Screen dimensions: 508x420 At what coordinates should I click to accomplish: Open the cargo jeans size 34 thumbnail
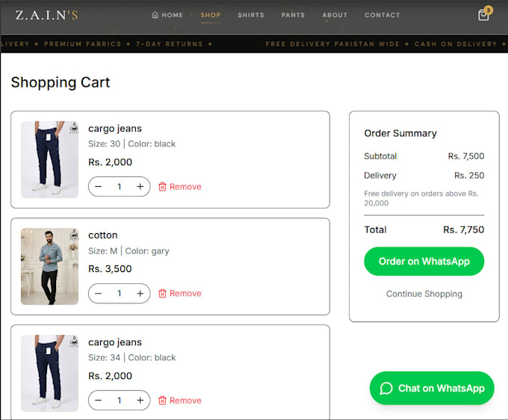click(x=49, y=374)
